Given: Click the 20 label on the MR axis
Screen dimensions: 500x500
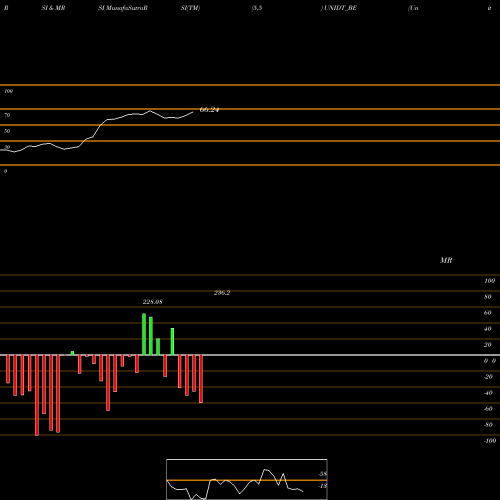Looking at the screenshot, I should click(488, 345).
